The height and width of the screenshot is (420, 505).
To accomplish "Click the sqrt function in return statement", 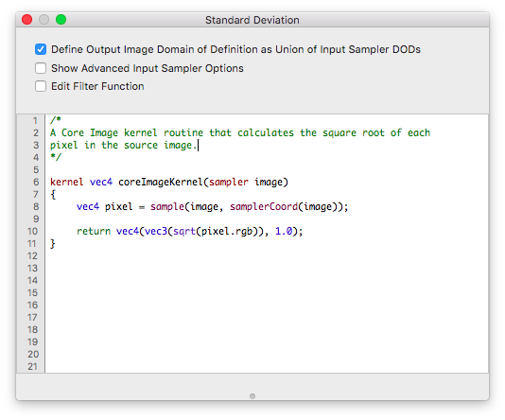I will click(x=184, y=231).
